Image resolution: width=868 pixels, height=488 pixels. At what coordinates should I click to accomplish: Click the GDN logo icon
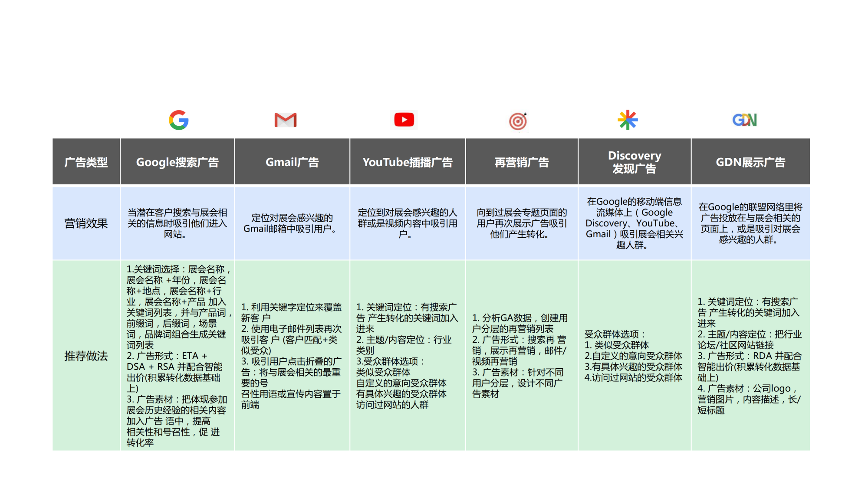745,120
